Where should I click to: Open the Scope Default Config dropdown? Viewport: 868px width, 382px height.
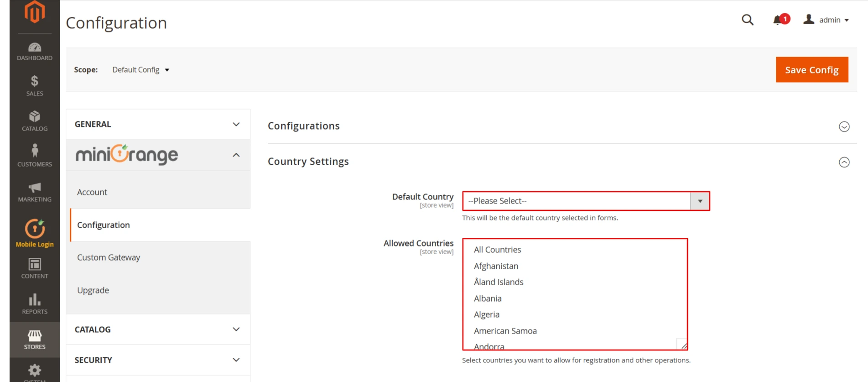(141, 70)
